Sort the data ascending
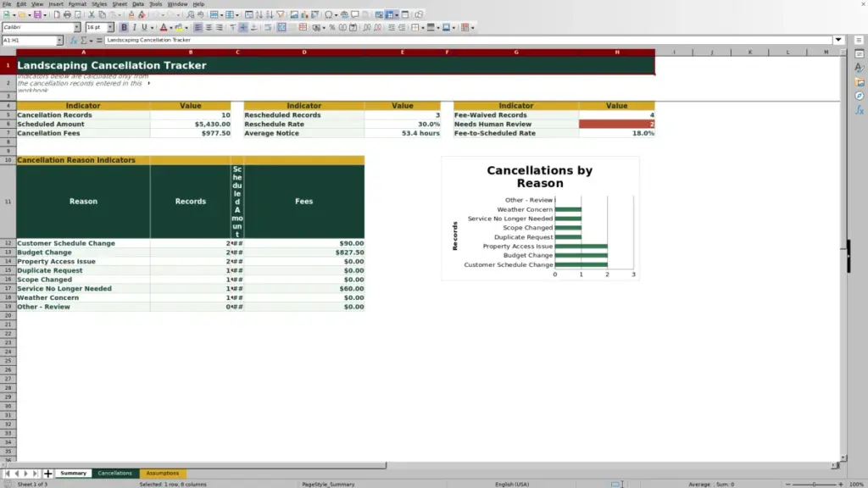This screenshot has width=868, height=488. [259, 15]
